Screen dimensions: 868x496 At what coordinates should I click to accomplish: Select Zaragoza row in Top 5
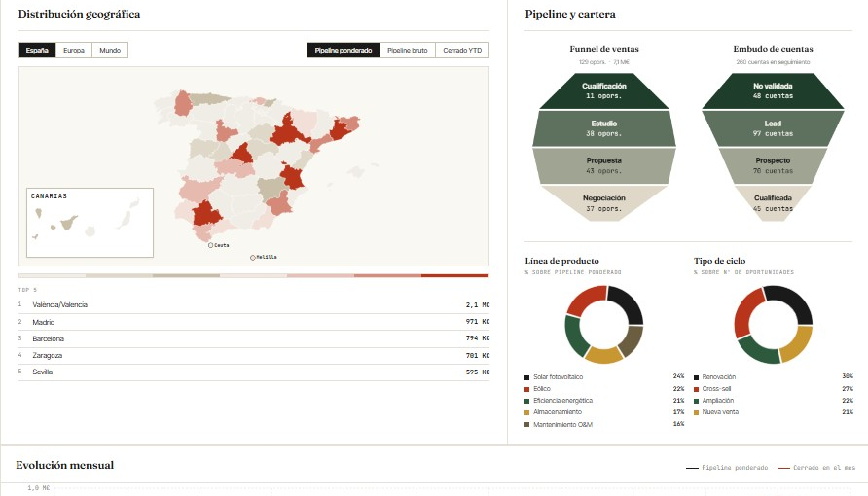[254, 356]
